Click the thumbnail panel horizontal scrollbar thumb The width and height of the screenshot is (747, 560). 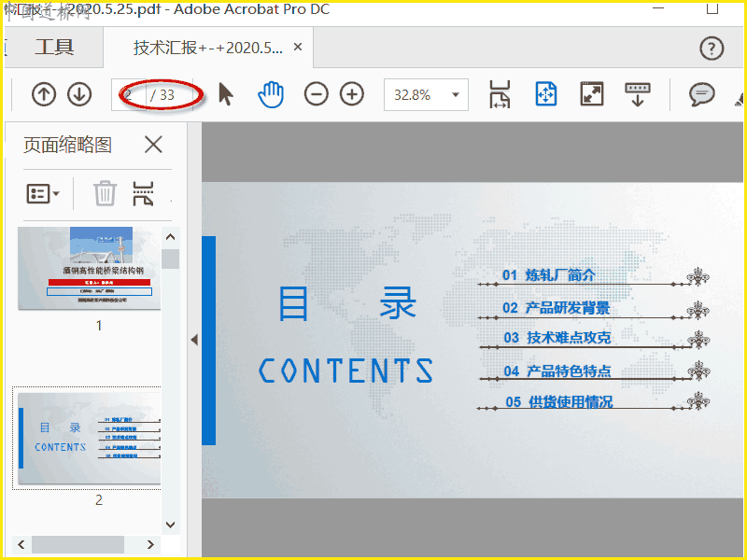(78, 544)
